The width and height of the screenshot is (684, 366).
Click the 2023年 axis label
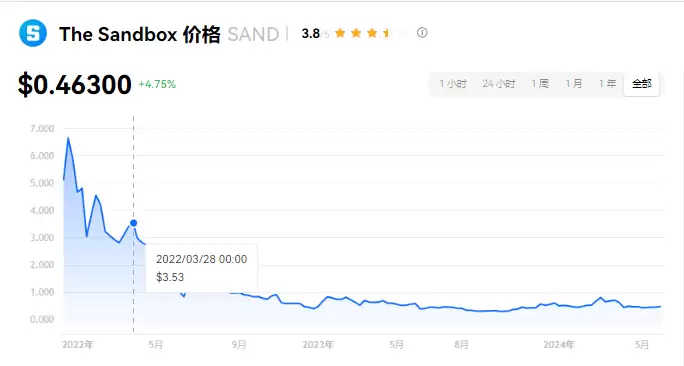pos(318,345)
